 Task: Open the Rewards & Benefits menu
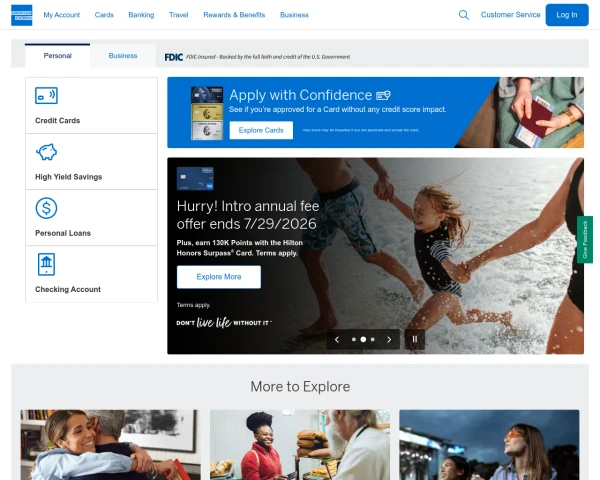pyautogui.click(x=234, y=15)
